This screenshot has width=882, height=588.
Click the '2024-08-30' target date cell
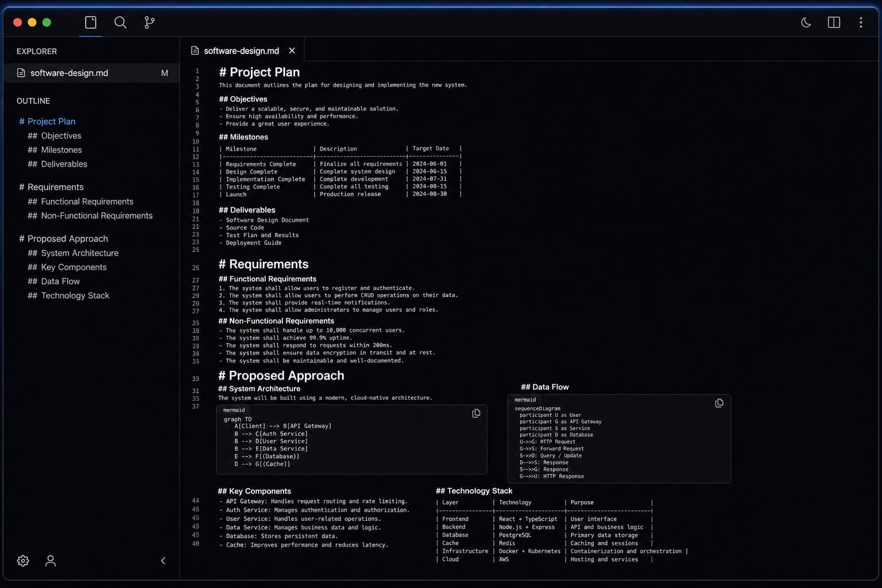(430, 194)
